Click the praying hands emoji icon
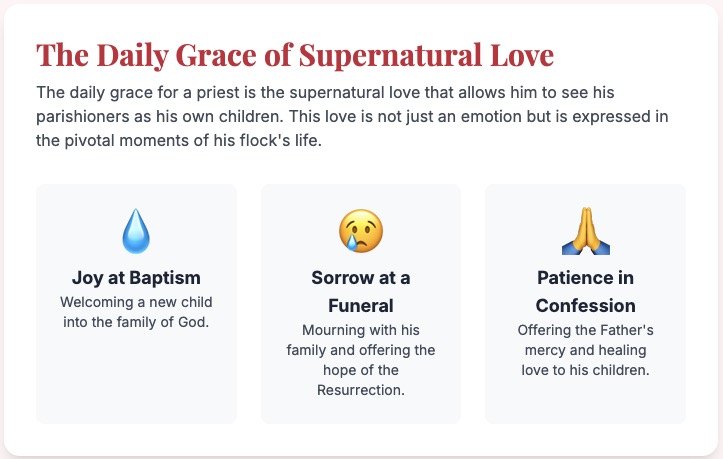The image size is (723, 459). pyautogui.click(x=585, y=231)
